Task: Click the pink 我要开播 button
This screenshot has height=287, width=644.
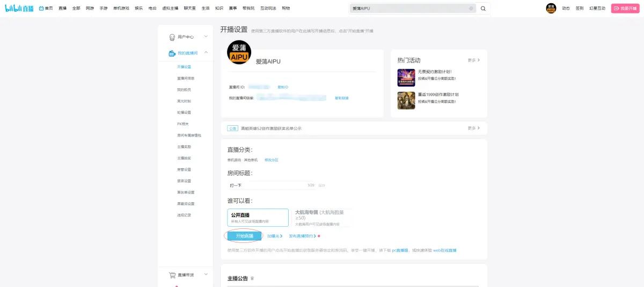Action: click(x=625, y=9)
